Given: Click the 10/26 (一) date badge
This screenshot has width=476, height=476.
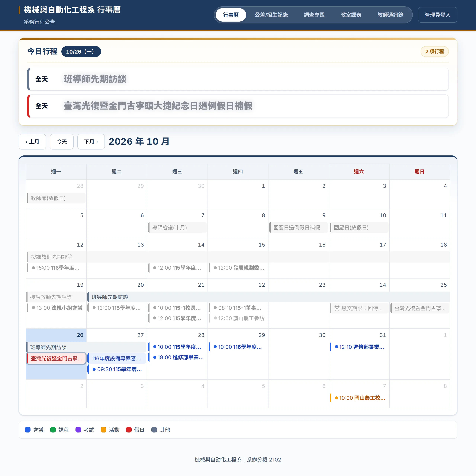Looking at the screenshot, I should pos(81,52).
